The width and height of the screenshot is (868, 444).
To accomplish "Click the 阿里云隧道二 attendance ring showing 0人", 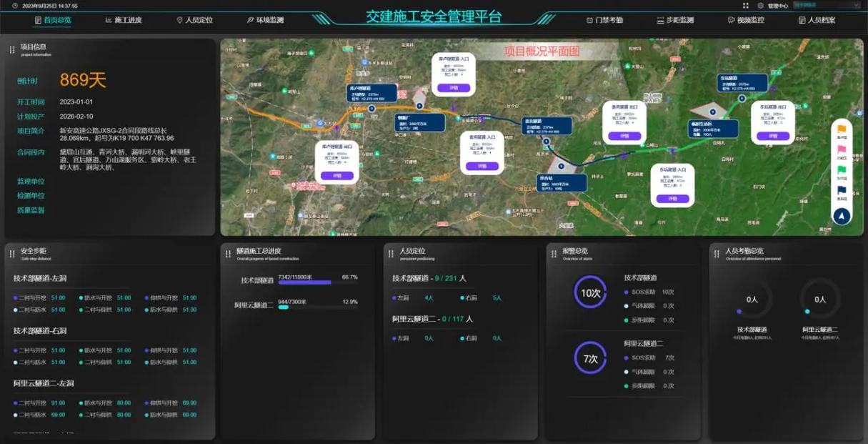I will [x=820, y=300].
